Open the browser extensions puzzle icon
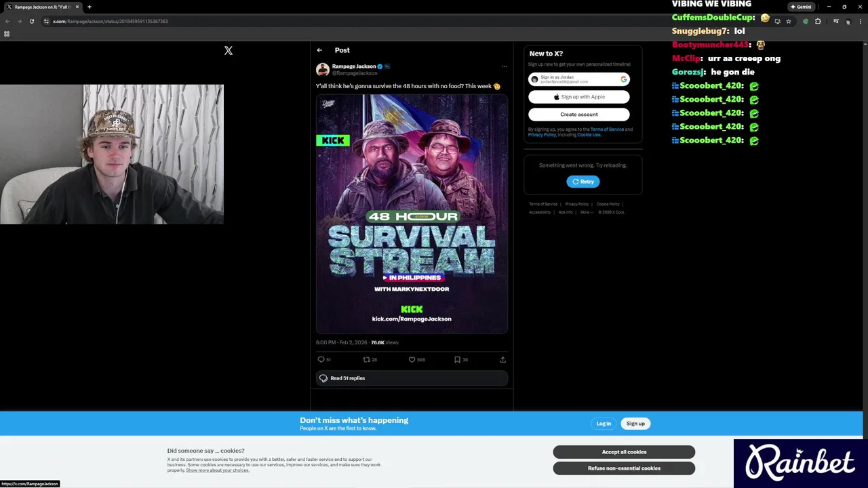The width and height of the screenshot is (868, 488). (x=818, y=21)
